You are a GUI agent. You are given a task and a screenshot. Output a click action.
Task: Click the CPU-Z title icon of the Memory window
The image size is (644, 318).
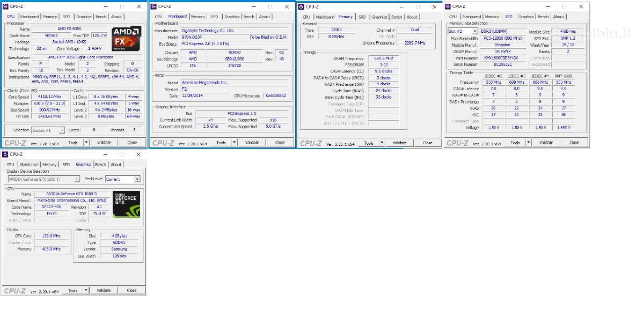click(x=302, y=6)
